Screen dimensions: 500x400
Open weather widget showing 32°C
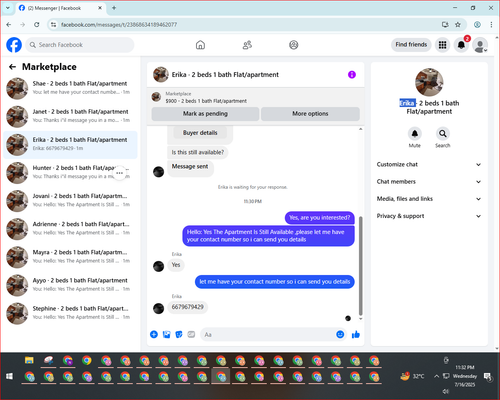tap(413, 376)
